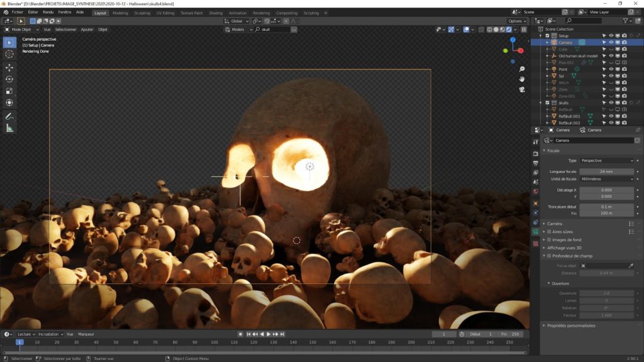Select the Annotate pencil tool

pyautogui.click(x=9, y=116)
